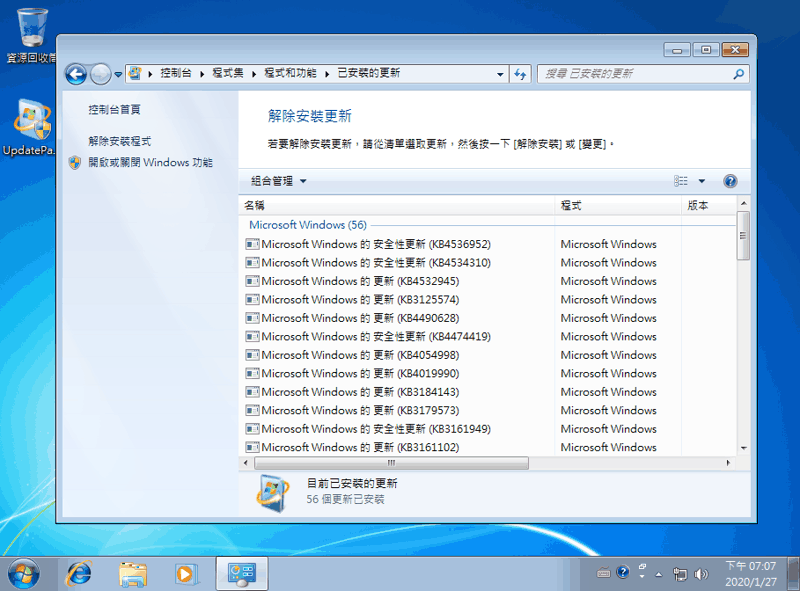Click the Back navigation arrow button
Viewport: 800px width, 591px height.
tap(76, 75)
